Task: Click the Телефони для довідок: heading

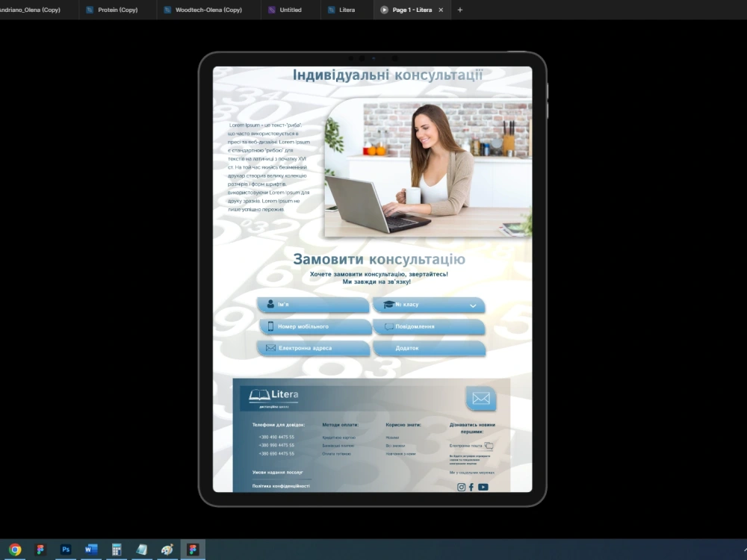Action: [278, 425]
